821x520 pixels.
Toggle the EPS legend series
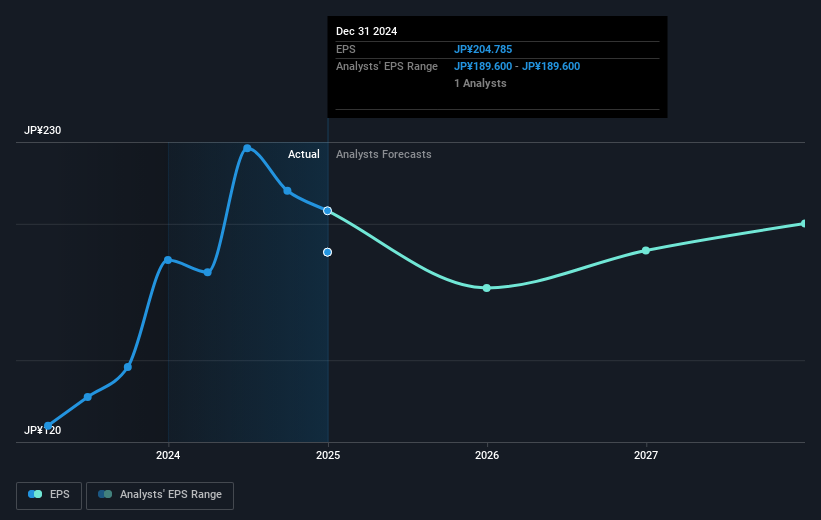click(49, 495)
